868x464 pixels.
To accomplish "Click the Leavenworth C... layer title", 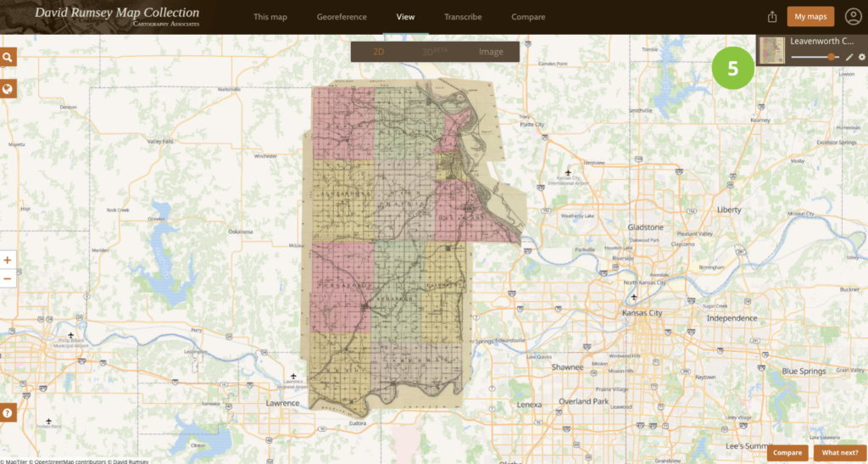I will pos(822,41).
